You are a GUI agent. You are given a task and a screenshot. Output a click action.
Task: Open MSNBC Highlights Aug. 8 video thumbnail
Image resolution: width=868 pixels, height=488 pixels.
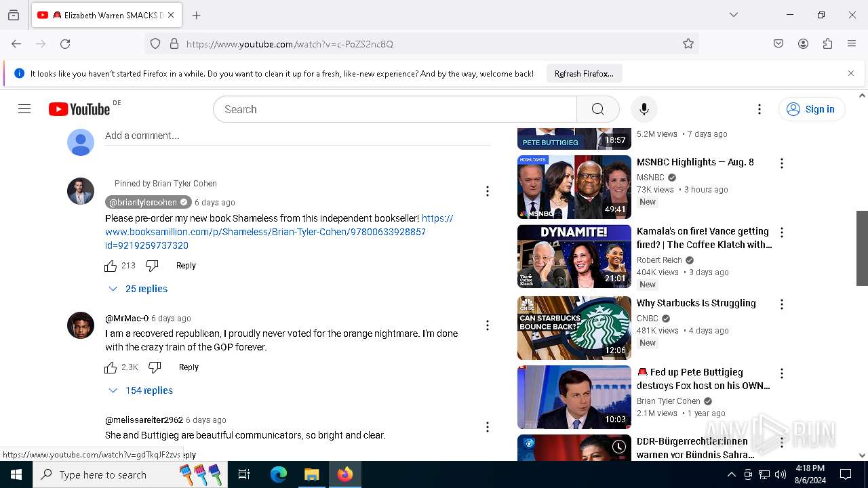click(x=574, y=187)
